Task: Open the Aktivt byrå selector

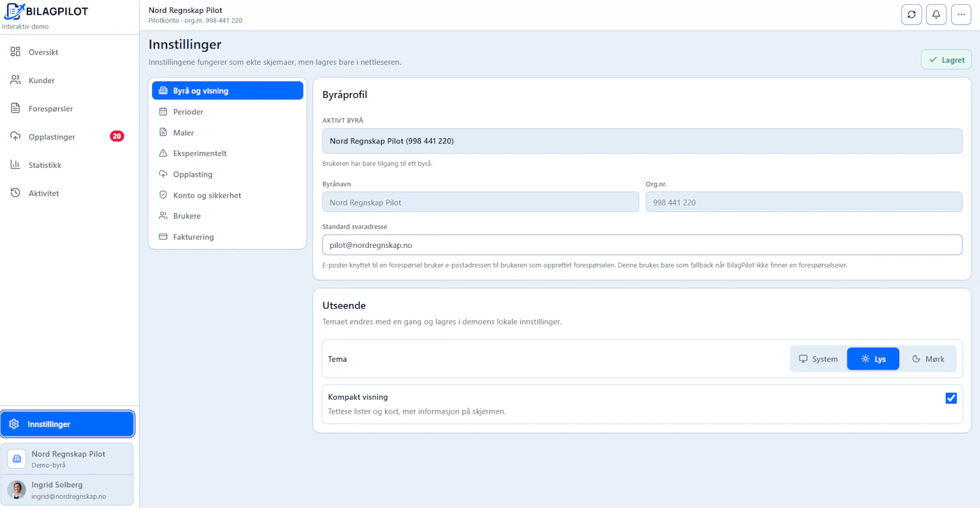Action: click(642, 141)
